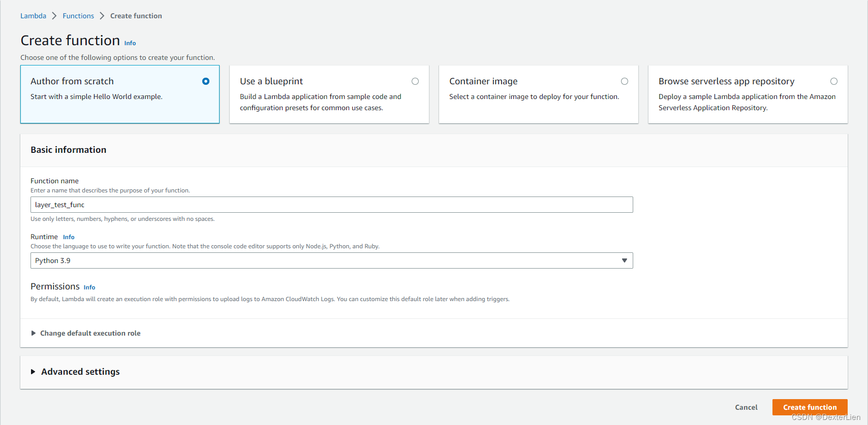Viewport: 868px width, 425px height.
Task: Click the Create function orange button
Action: click(810, 407)
